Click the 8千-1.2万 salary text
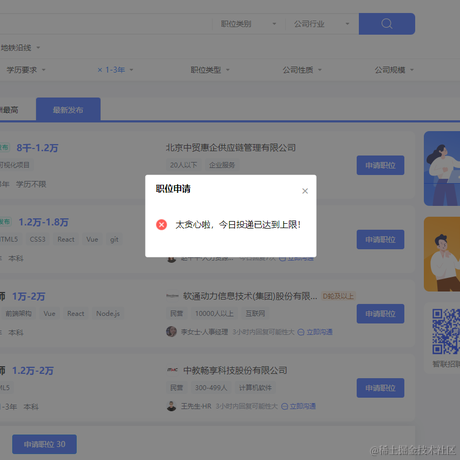This screenshot has width=460, height=460. (x=37, y=148)
